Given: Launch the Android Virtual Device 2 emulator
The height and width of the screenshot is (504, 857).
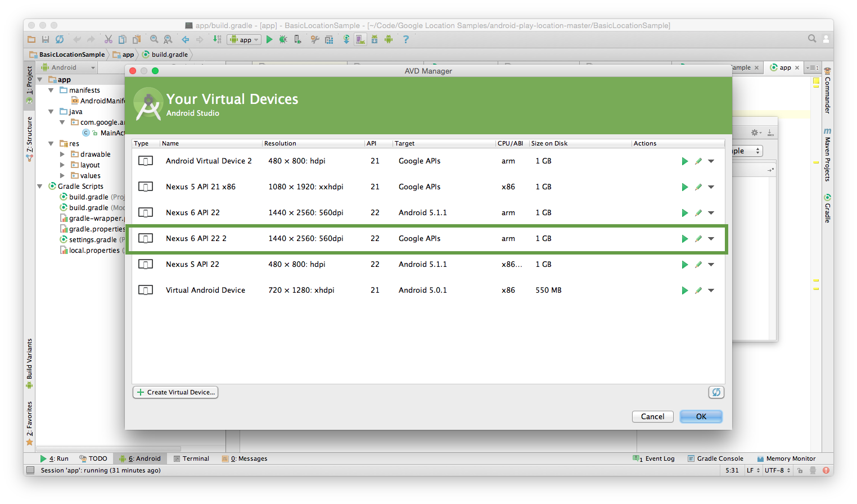Looking at the screenshot, I should (684, 161).
